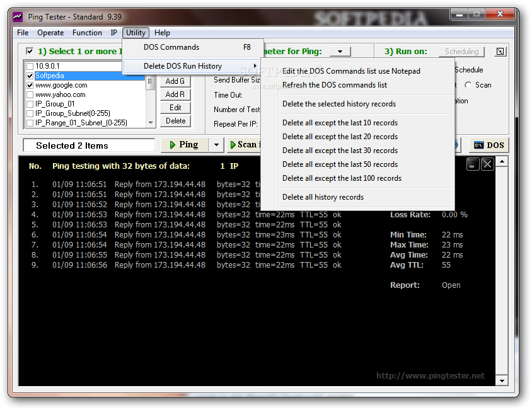Open the IP menu
Viewport: 532px width, 410px height.
pos(113,33)
